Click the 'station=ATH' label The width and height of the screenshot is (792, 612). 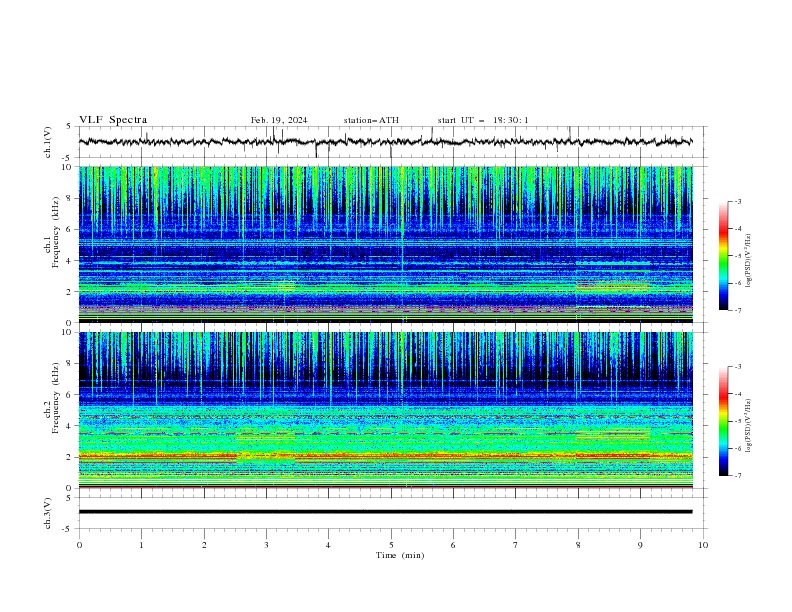371,120
